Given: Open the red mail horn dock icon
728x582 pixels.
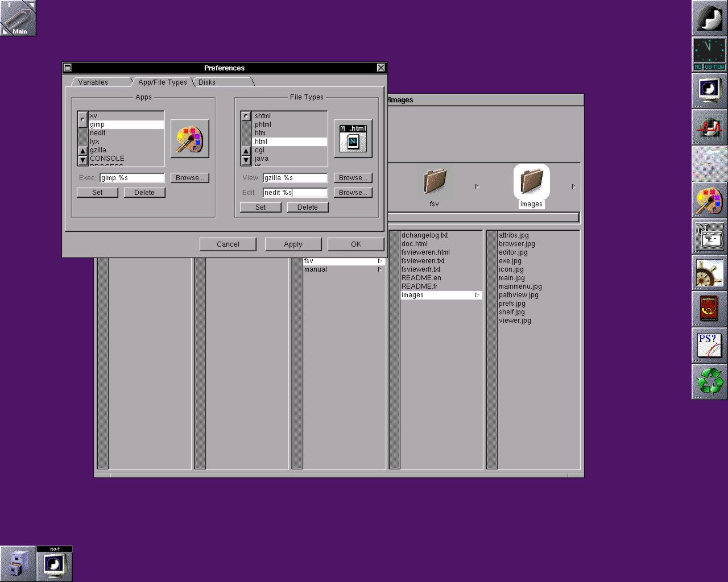Looking at the screenshot, I should (709, 309).
